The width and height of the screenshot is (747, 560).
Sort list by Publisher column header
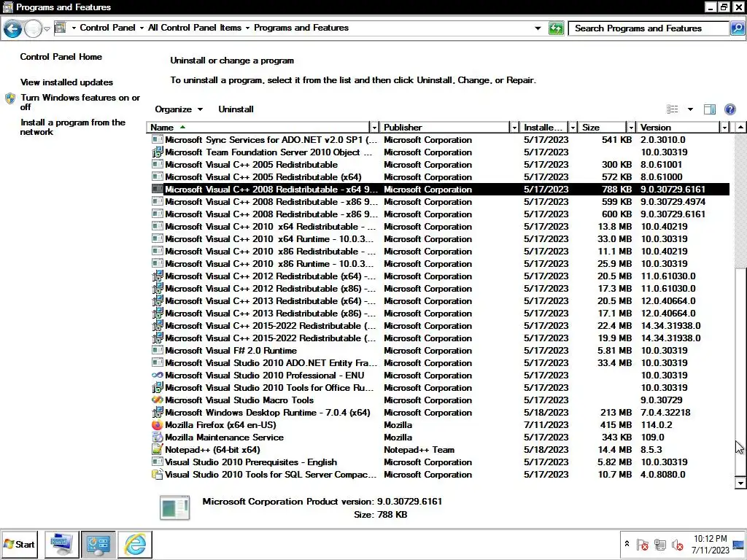pos(444,127)
